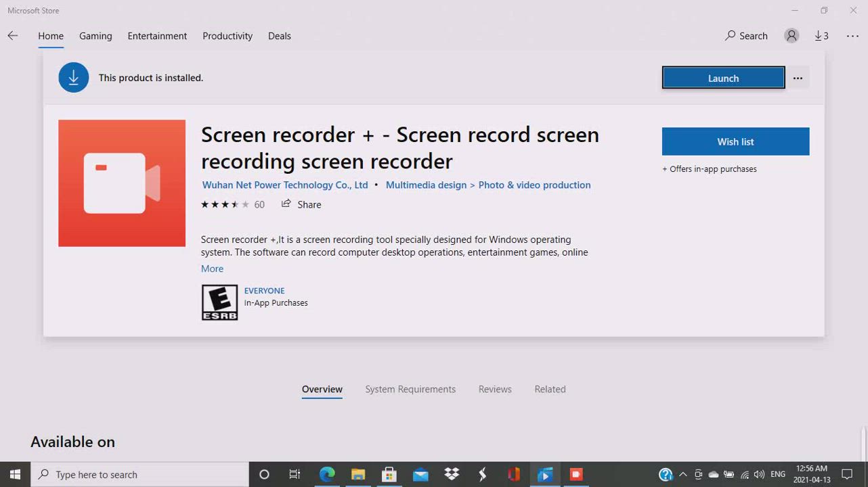Click the ESRB Everyone rating badge

pos(219,302)
